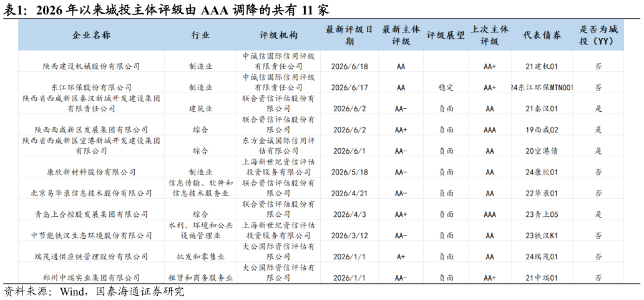The image size is (644, 300).
Task: Click the bond cell '24瑞茂01'
Action: (542, 257)
